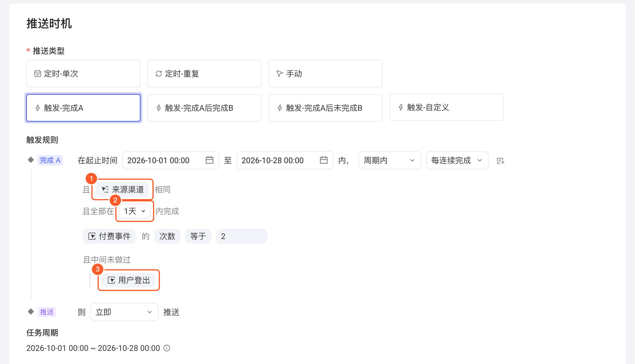Click the 用户登出 event chip
635x364 pixels.
point(129,280)
